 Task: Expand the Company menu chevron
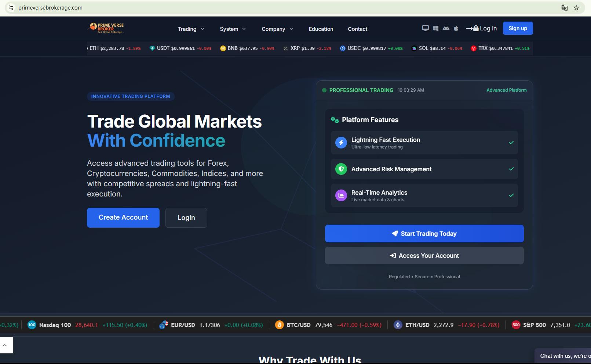click(291, 29)
